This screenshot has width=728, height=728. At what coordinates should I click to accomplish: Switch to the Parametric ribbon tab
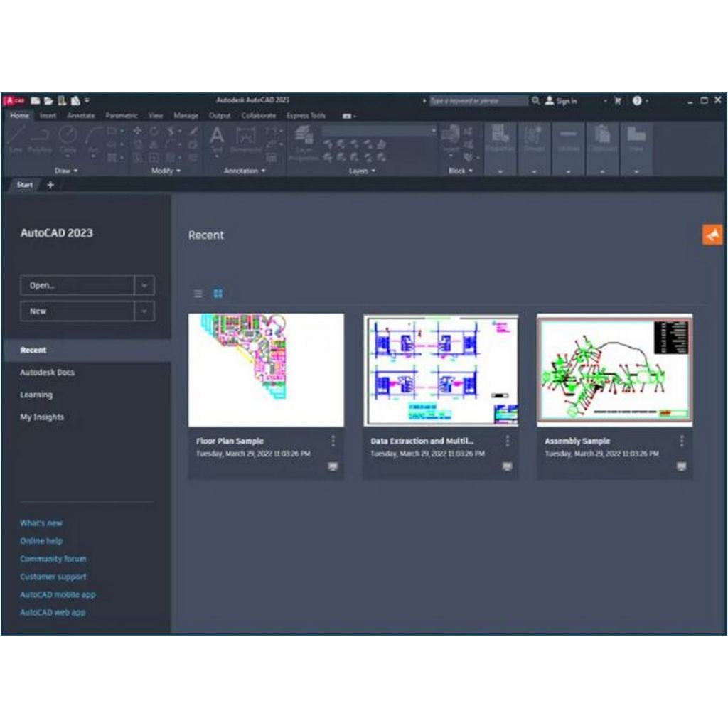pyautogui.click(x=121, y=116)
